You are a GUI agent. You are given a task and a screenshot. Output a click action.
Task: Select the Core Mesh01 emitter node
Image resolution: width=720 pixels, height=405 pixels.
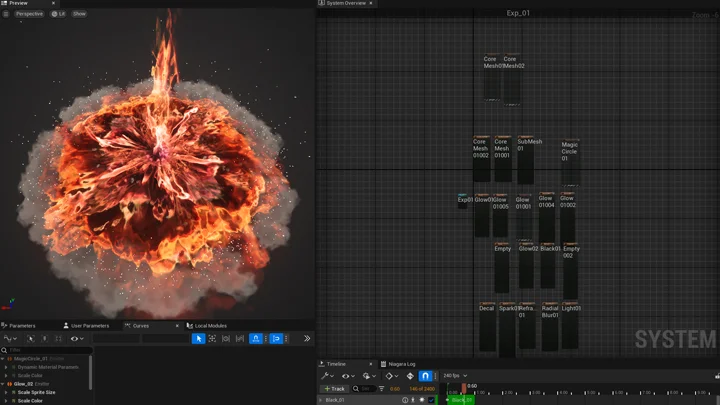pyautogui.click(x=492, y=77)
